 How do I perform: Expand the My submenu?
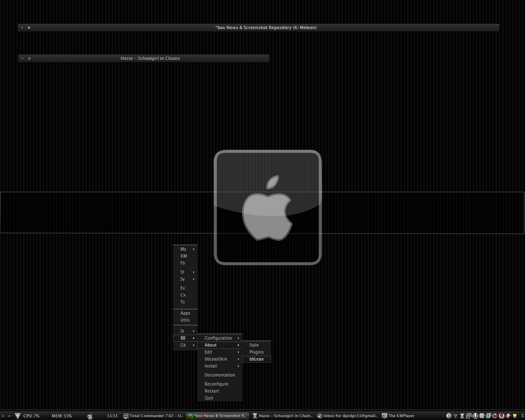coord(185,249)
